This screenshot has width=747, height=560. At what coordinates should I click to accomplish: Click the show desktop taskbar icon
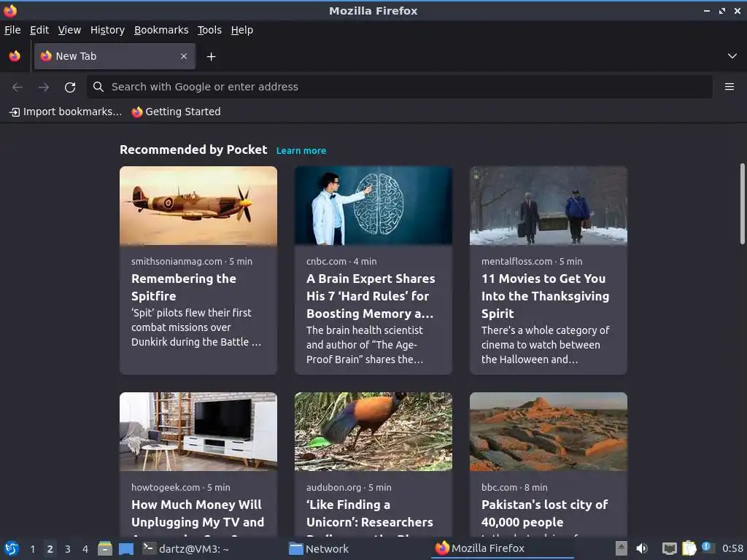pos(126,549)
